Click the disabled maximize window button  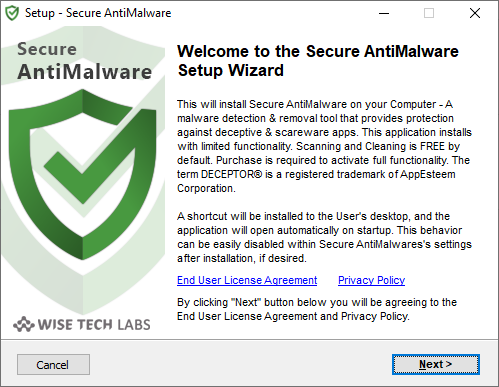(x=429, y=13)
